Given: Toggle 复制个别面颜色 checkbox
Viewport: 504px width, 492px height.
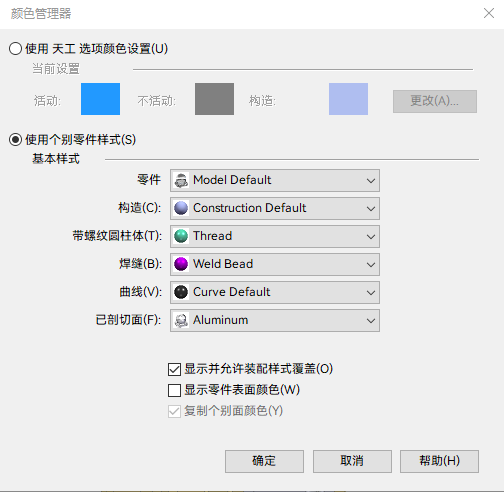Looking at the screenshot, I should pyautogui.click(x=174, y=411).
